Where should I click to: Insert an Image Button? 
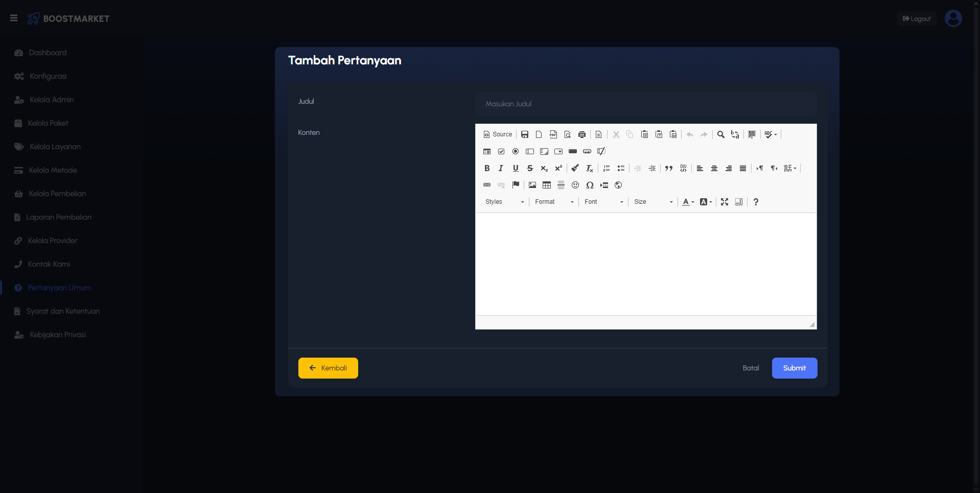[x=587, y=151]
